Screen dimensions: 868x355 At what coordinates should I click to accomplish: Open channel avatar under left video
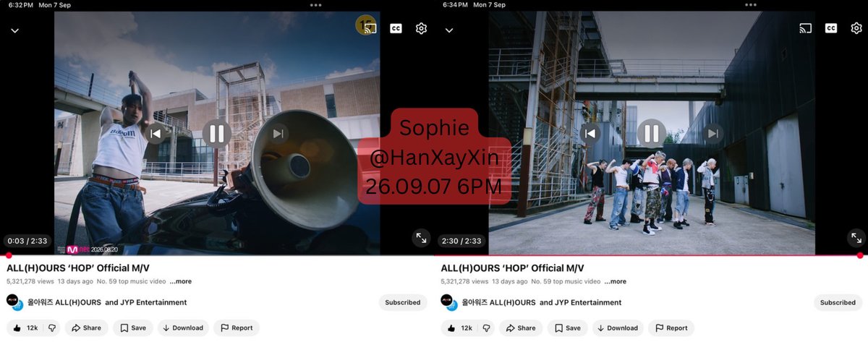[x=14, y=302]
